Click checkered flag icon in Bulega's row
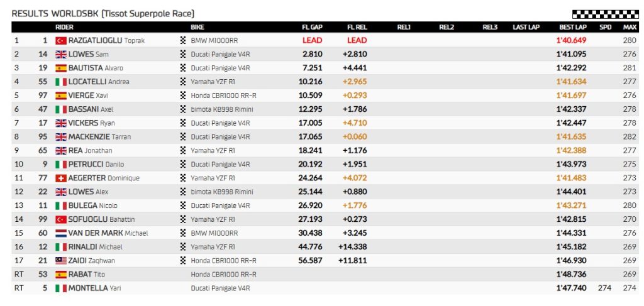644x306 pixels. [x=184, y=205]
